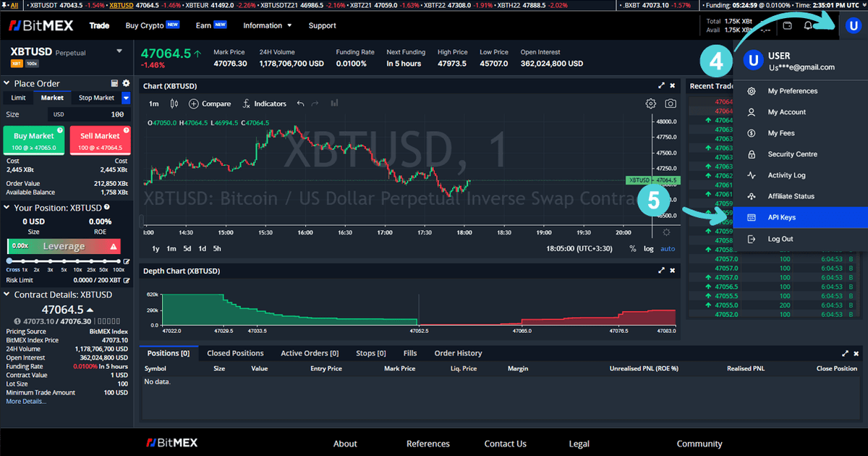The width and height of the screenshot is (868, 456).
Task: Open the XBTUSD Perpetual instrument dropdown
Action: [x=120, y=51]
